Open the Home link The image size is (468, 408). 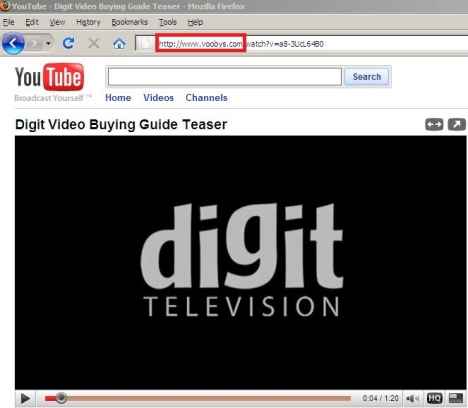pyautogui.click(x=118, y=98)
